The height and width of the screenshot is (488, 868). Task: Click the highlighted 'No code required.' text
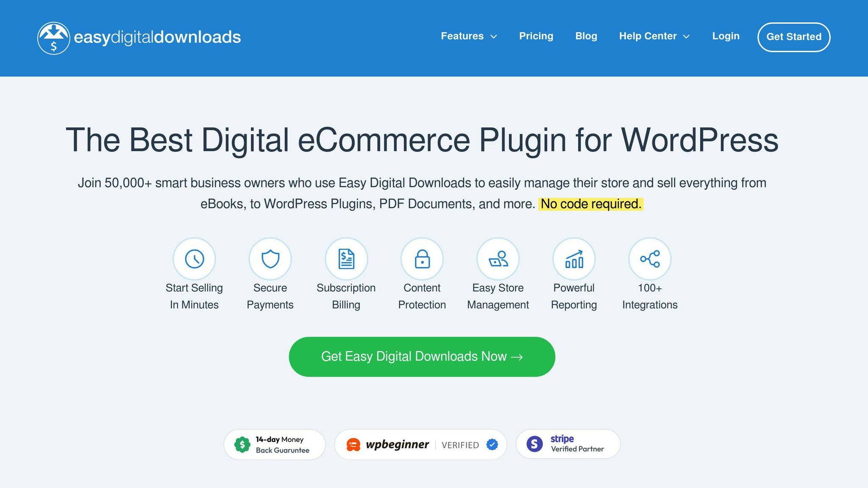pyautogui.click(x=591, y=204)
